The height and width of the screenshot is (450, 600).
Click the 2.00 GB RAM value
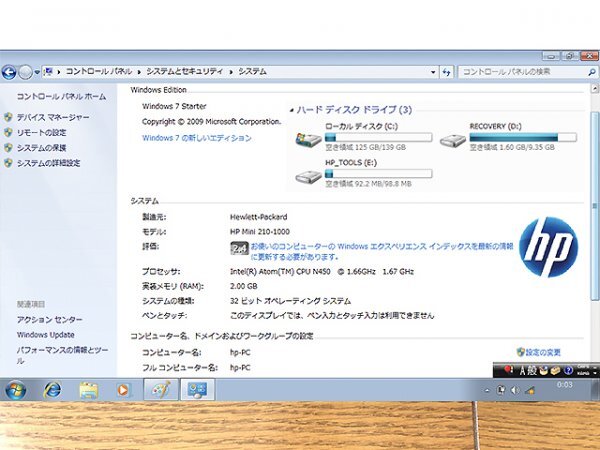244,286
